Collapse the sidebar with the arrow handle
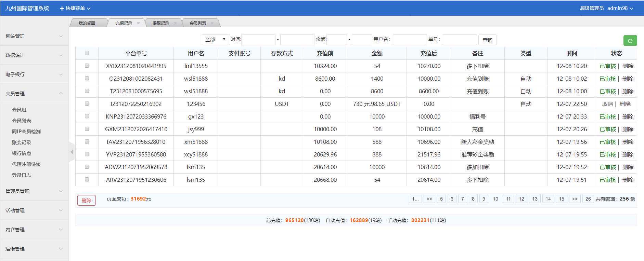Image resolution: width=644 pixels, height=261 pixels. point(72,152)
